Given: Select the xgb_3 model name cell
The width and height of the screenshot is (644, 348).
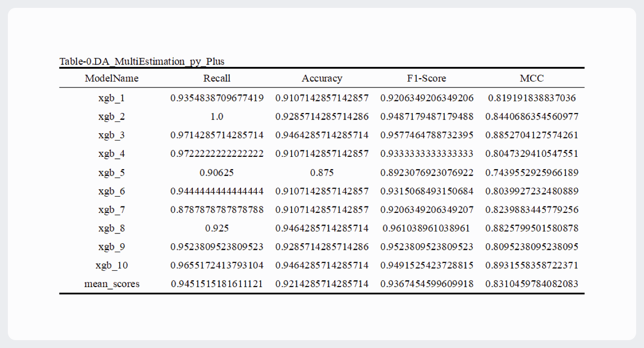Looking at the screenshot, I should (x=111, y=135).
